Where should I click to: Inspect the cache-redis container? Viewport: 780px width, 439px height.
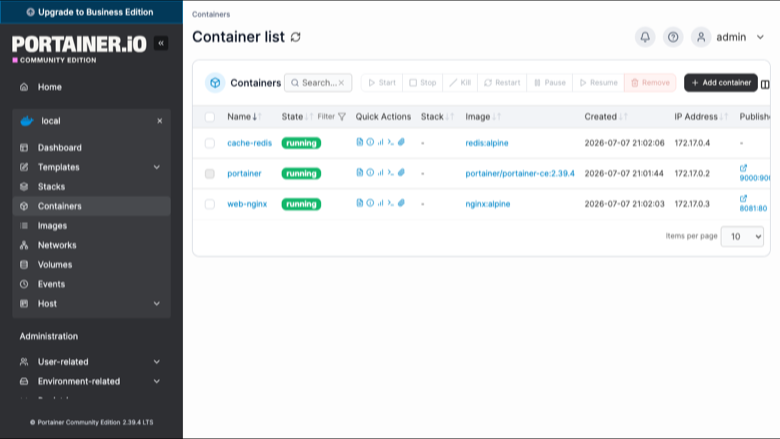(370, 142)
